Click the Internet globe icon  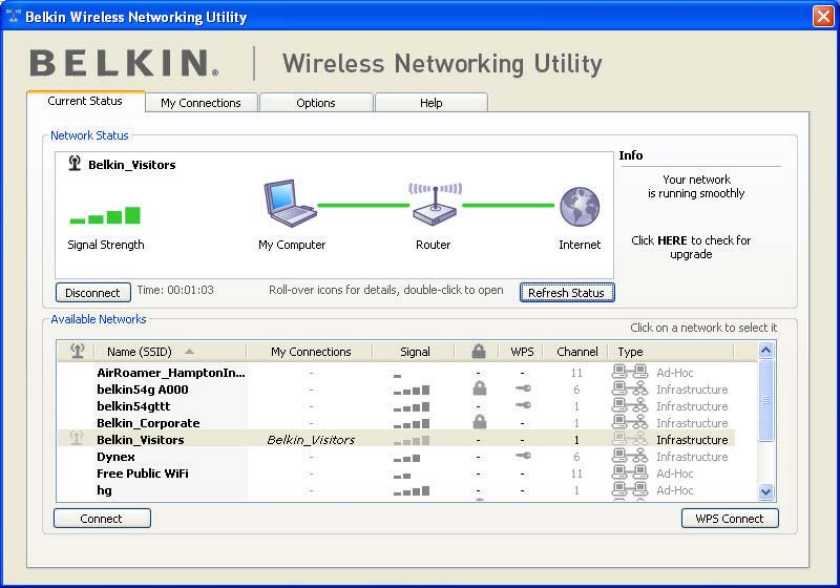pos(580,207)
